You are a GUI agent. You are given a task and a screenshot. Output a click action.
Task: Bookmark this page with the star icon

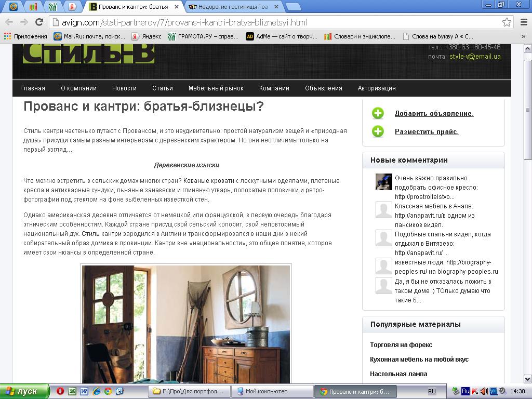point(507,22)
